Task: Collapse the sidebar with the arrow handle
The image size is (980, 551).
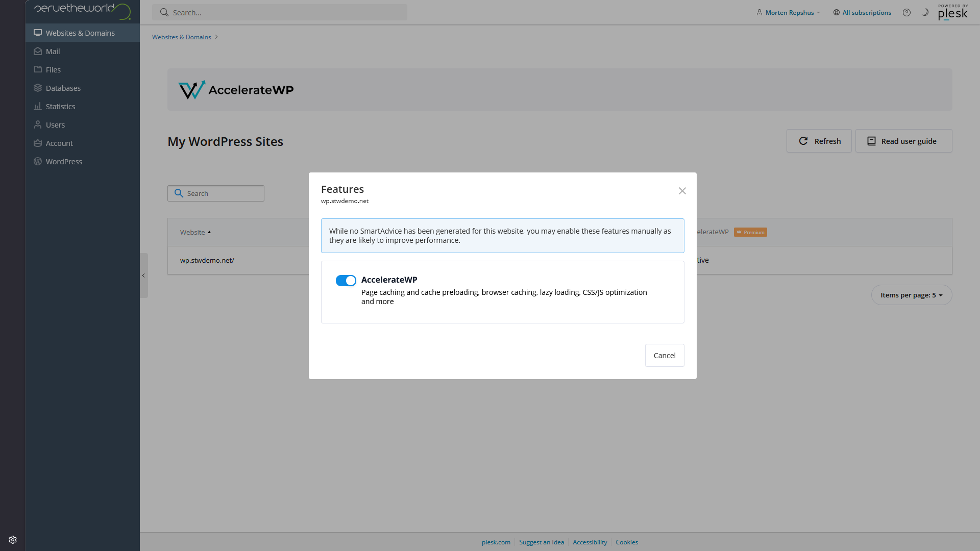Action: click(x=143, y=275)
